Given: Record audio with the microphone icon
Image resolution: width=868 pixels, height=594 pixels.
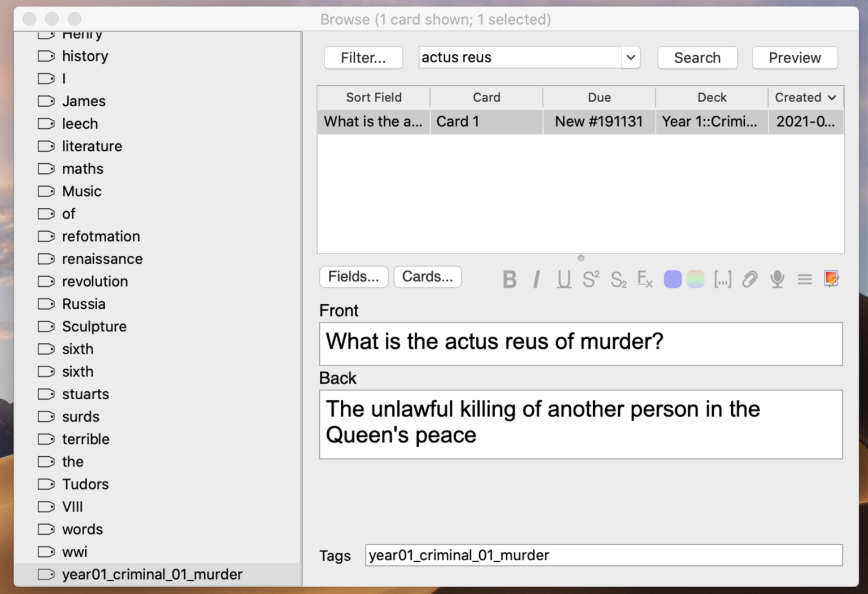Looking at the screenshot, I should pyautogui.click(x=777, y=279).
